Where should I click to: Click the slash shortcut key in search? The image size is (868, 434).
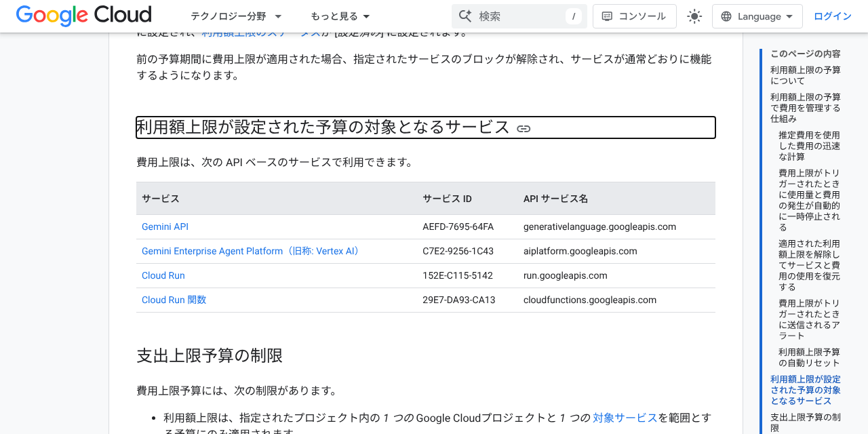[574, 16]
